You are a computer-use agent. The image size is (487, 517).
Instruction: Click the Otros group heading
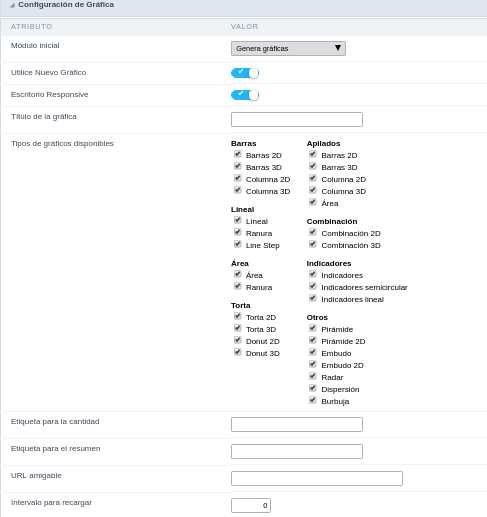tap(317, 317)
